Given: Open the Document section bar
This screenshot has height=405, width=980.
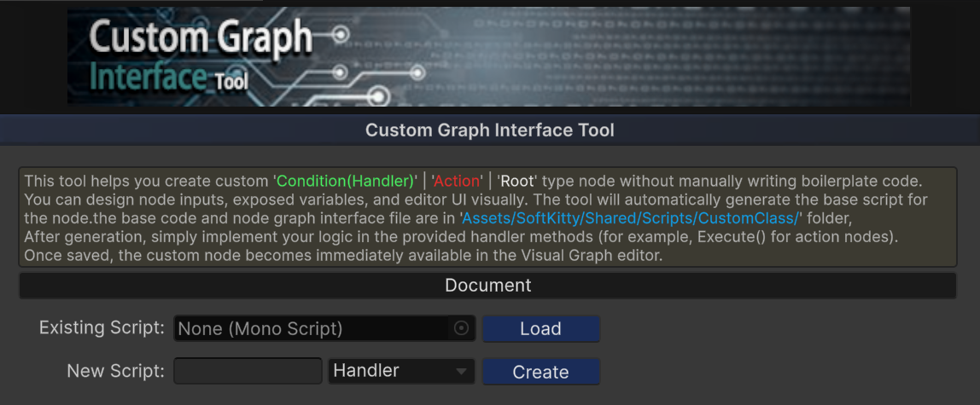Looking at the screenshot, I should tap(487, 286).
